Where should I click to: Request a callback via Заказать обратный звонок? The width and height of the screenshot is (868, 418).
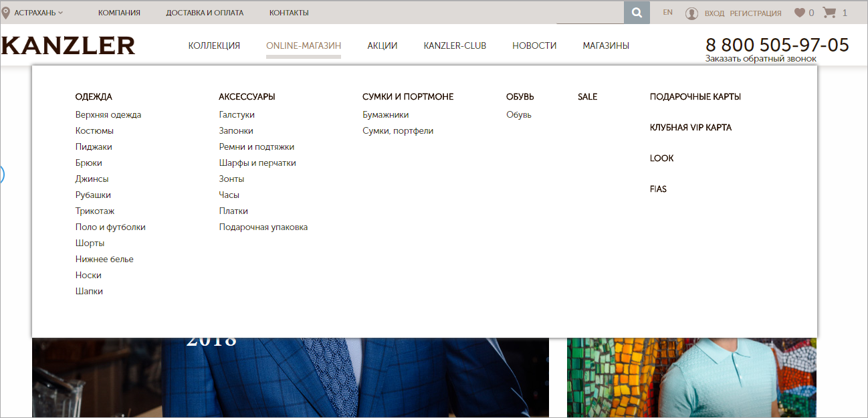[x=760, y=59]
